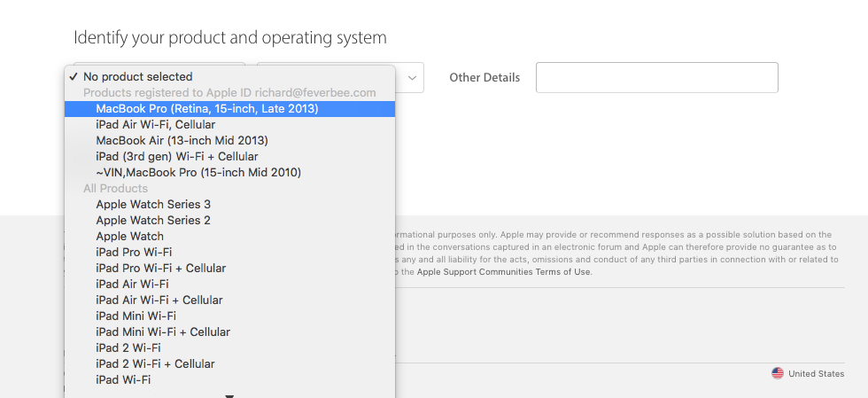Choose ~VIN,MacBook Pro (15-inch Mid 2010)
Viewport: 868px width, 398px height.
229,172
